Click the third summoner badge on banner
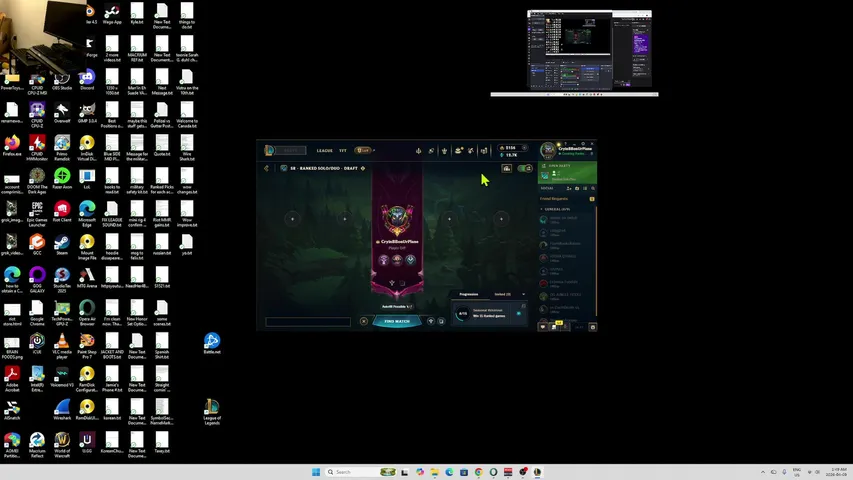The height and width of the screenshot is (480, 853). tap(410, 260)
